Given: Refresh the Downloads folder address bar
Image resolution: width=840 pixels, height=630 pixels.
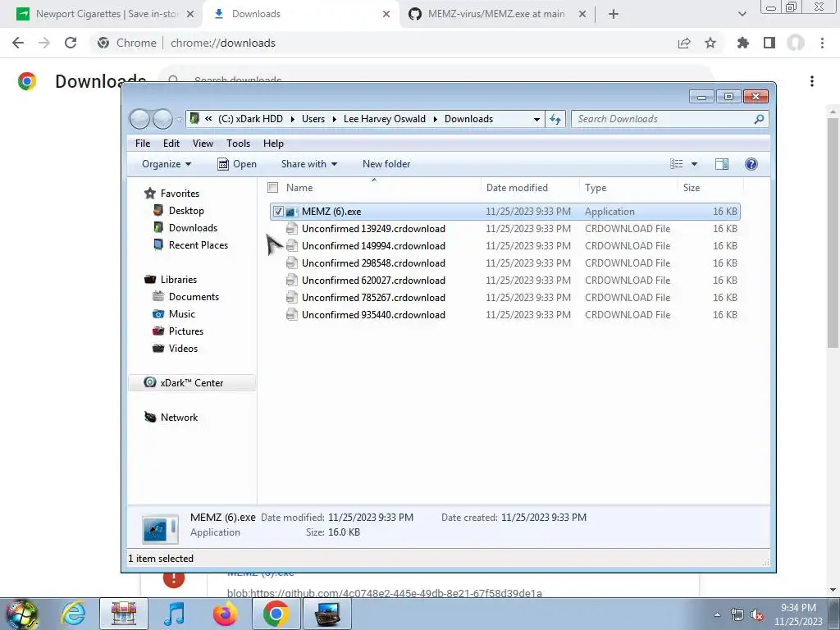Looking at the screenshot, I should click(555, 119).
